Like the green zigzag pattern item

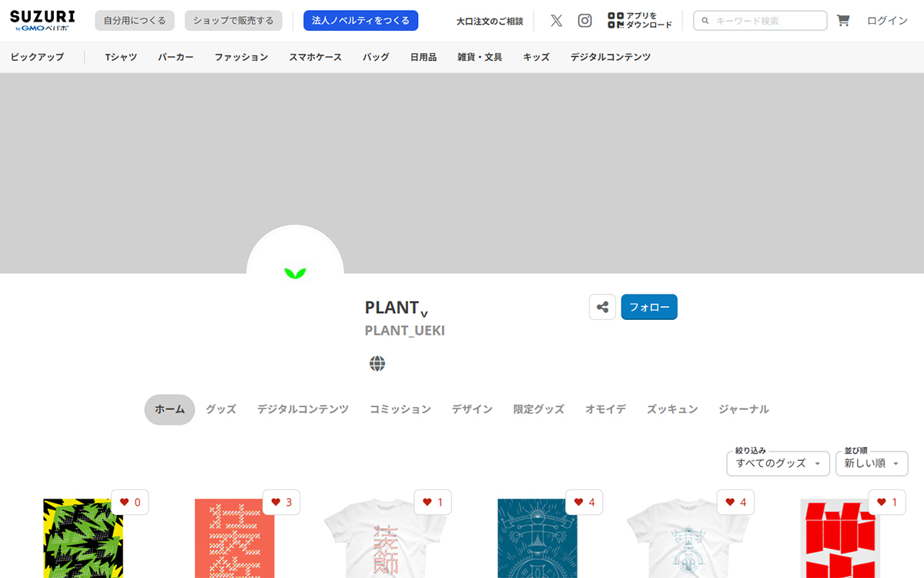pyautogui.click(x=130, y=502)
